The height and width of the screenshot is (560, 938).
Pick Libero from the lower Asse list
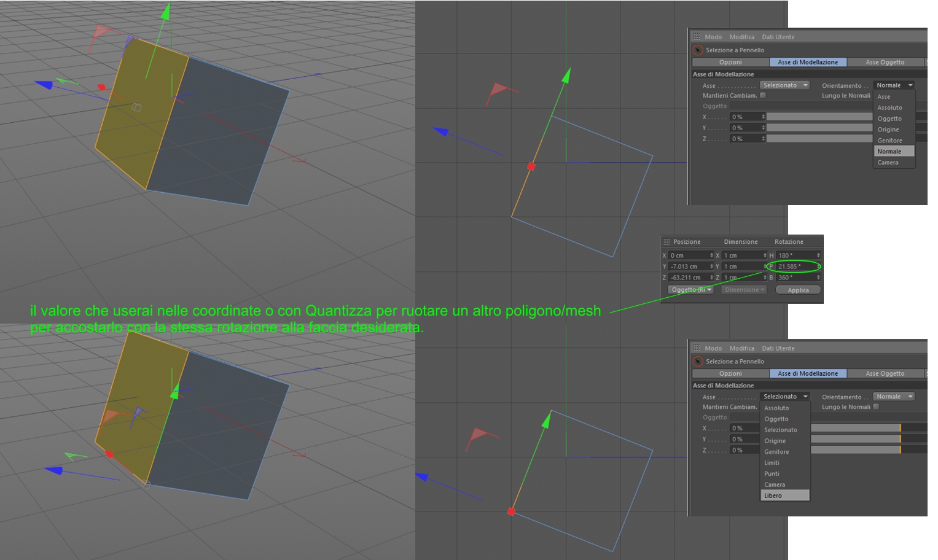(x=785, y=496)
